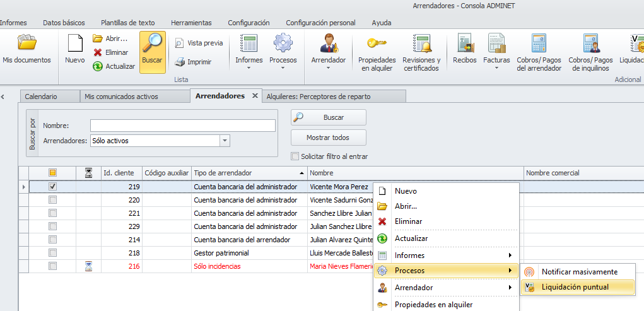
Task: Switch to the Calendario tab
Action: 41,97
